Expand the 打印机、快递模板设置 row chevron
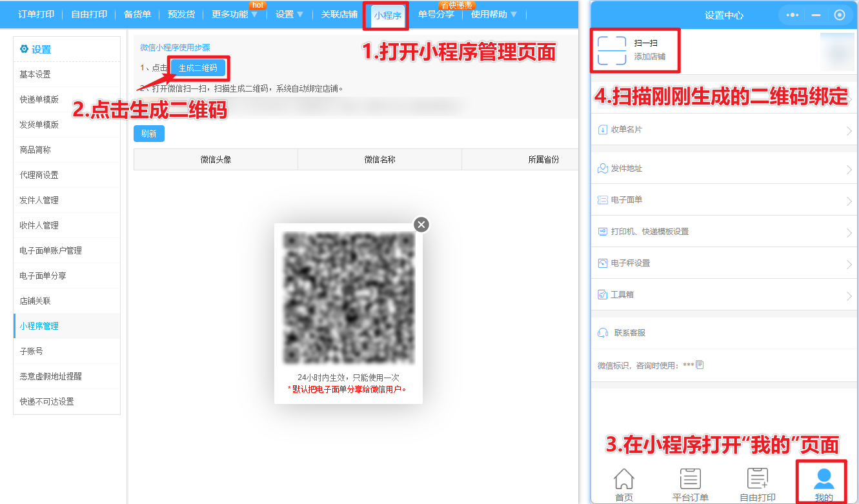The image size is (859, 504). (849, 233)
